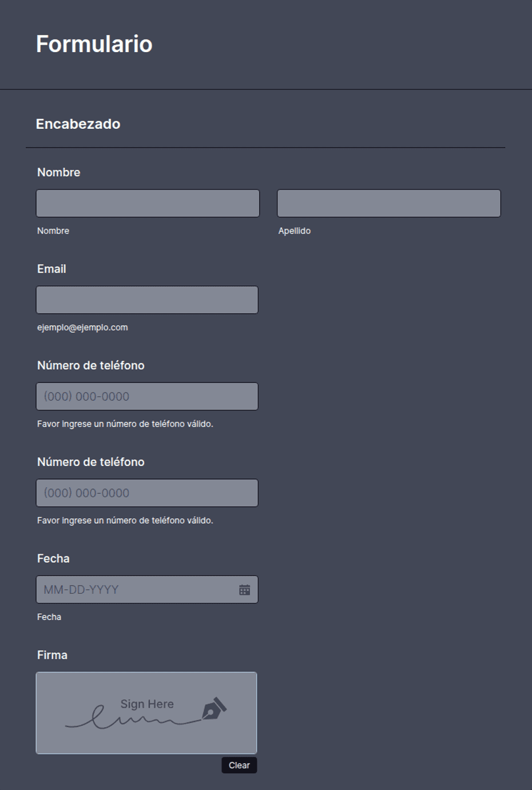This screenshot has height=790, width=532.
Task: Focus the lower Número de teléfono input
Action: point(147,493)
